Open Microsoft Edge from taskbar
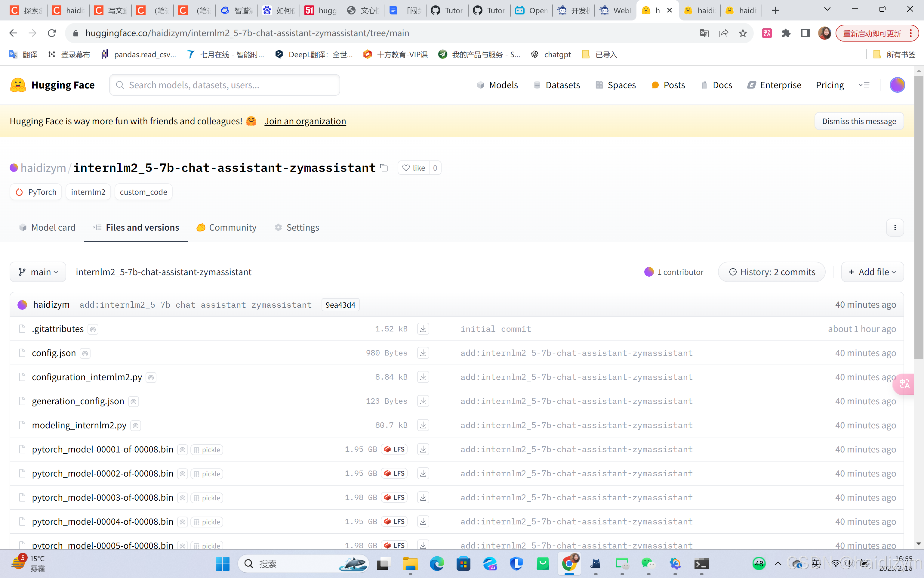 click(x=437, y=564)
